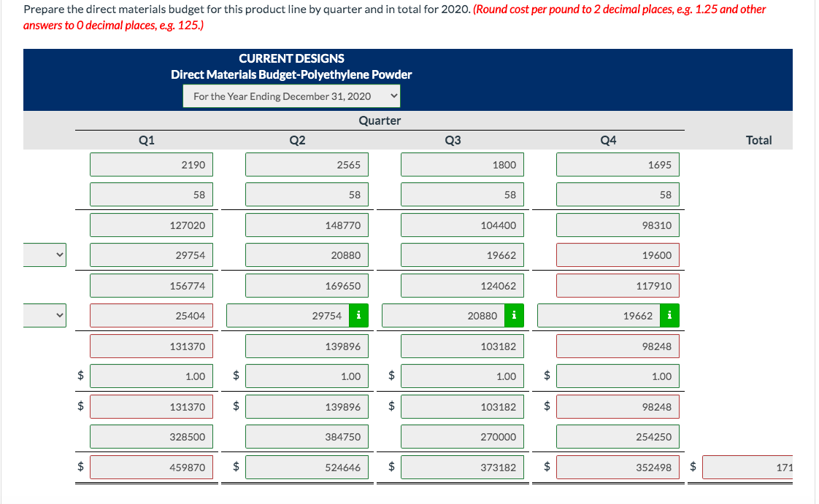Open the period dropdown 'For the Year Ending December 31, 2020'
Screen dimensions: 819x504
click(x=291, y=96)
